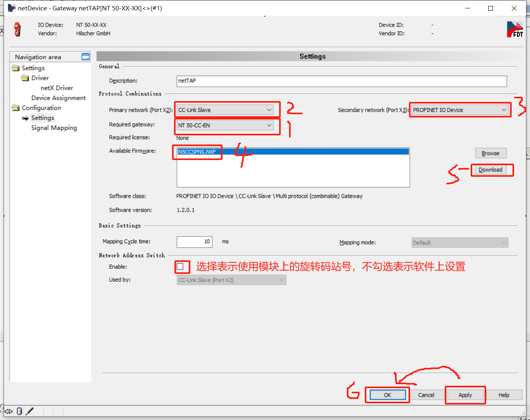Viewport: 530px width, 420px height.
Task: Click the Mapping Cycle time input field
Action: [x=194, y=242]
